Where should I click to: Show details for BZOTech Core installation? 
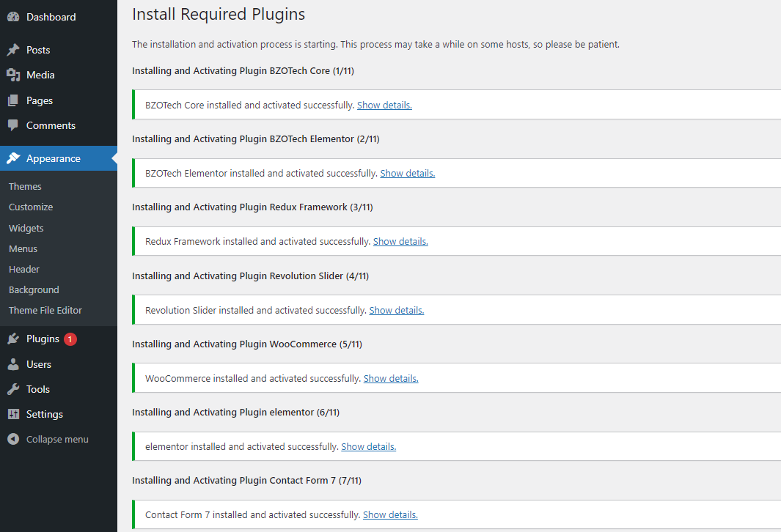click(384, 105)
